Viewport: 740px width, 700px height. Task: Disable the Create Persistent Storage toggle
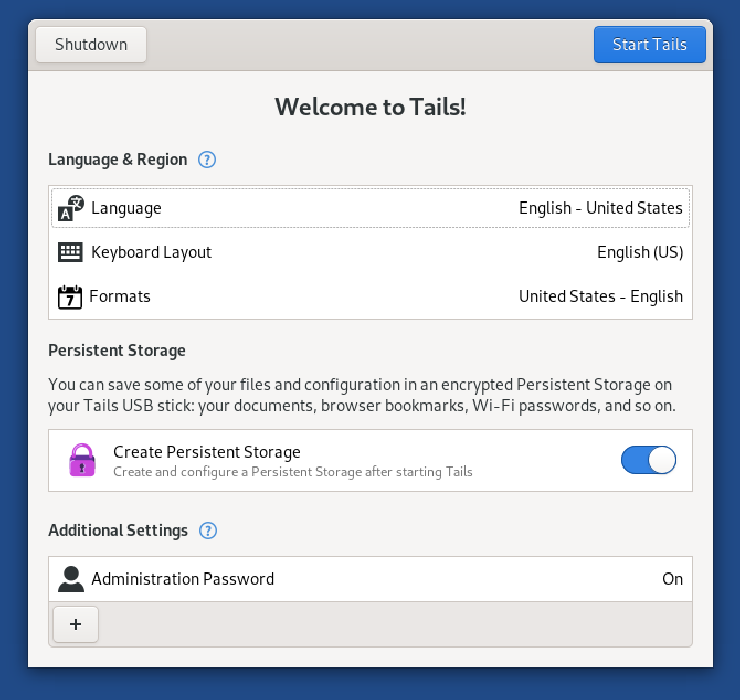pyautogui.click(x=649, y=460)
